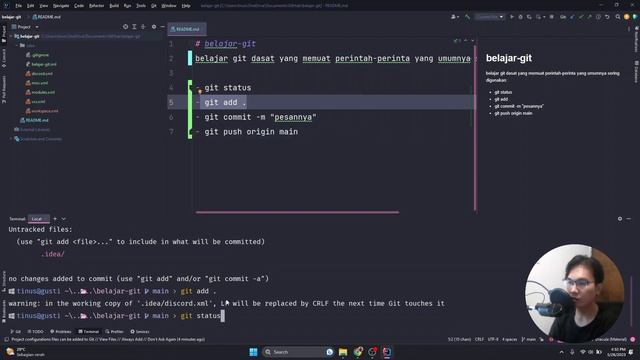This screenshot has width=640, height=360.
Task: Click CRLF line separator in status bar
Action: coord(479,339)
